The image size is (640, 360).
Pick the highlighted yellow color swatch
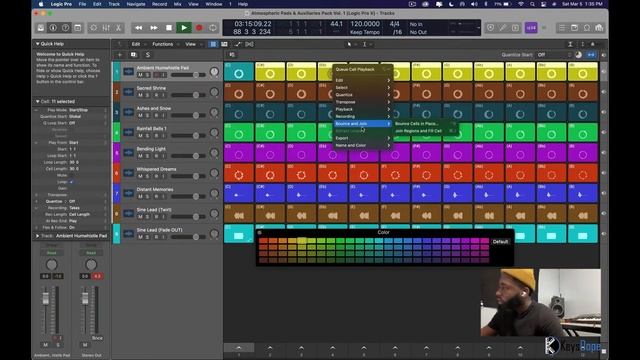[302, 241]
